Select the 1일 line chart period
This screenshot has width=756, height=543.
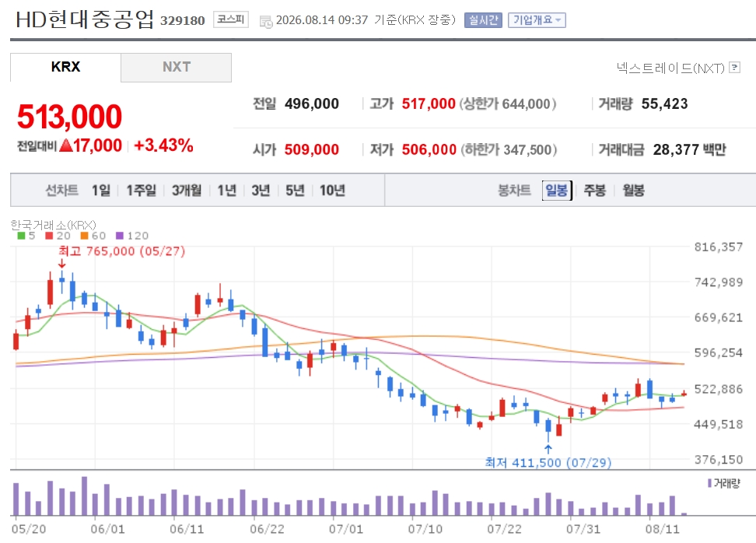(x=101, y=191)
